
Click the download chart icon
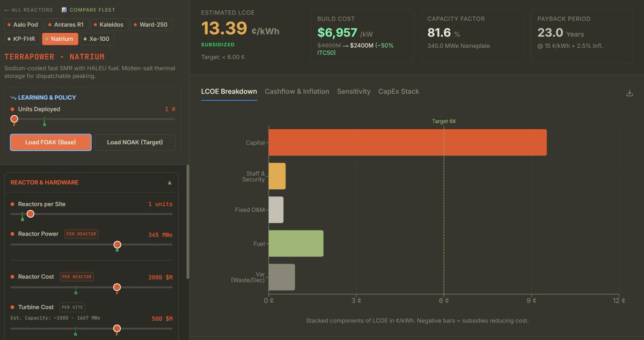coord(630,93)
